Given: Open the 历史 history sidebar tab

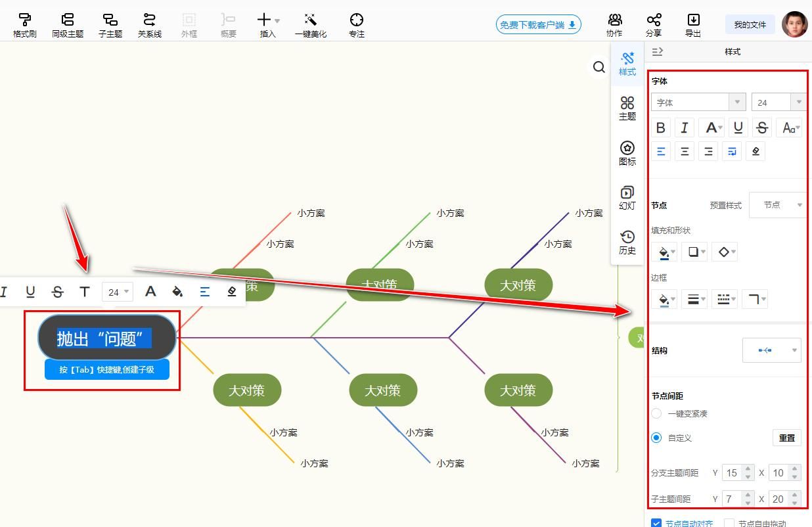Looking at the screenshot, I should click(x=627, y=242).
